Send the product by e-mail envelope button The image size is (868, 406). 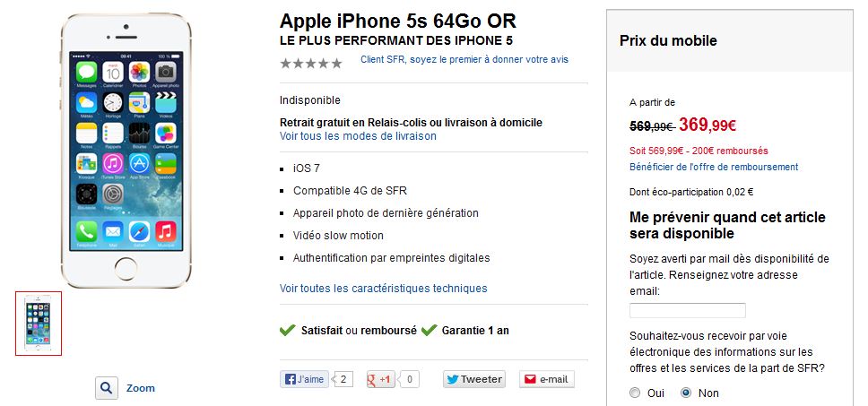pos(546,379)
